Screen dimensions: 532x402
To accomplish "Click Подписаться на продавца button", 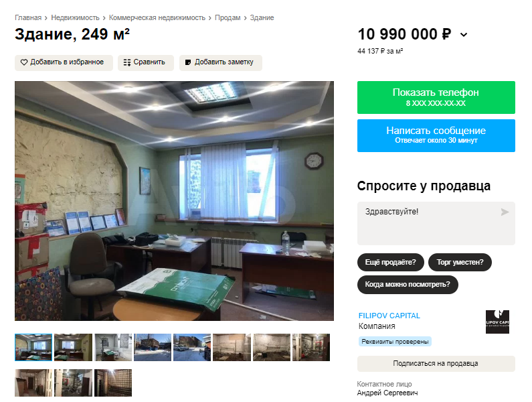I will pyautogui.click(x=436, y=364).
